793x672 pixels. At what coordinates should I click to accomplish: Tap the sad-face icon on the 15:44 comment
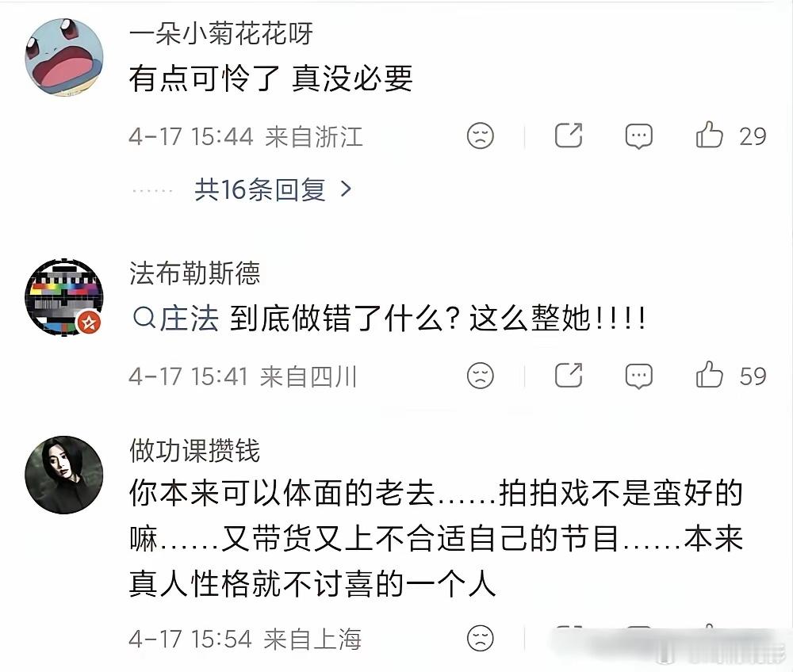[480, 136]
